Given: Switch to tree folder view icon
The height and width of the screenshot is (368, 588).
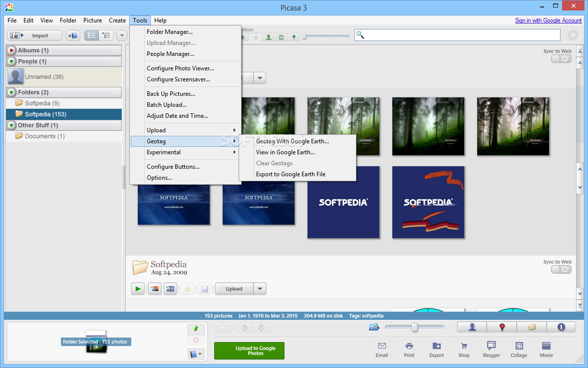Looking at the screenshot, I should pyautogui.click(x=106, y=35).
